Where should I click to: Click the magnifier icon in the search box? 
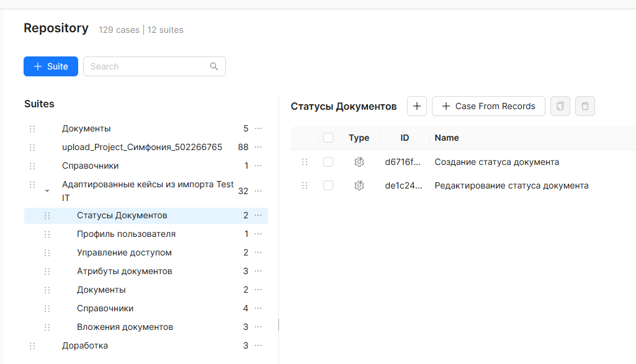pyautogui.click(x=213, y=66)
